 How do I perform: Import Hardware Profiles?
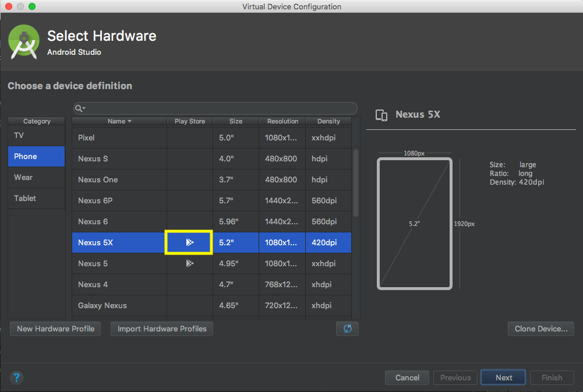click(x=161, y=329)
